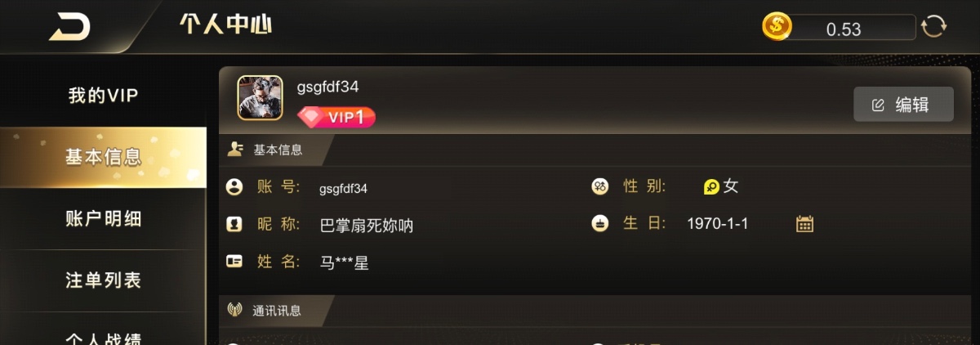The image size is (980, 345).
Task: Click the user avatar thumbnail
Action: [x=260, y=98]
